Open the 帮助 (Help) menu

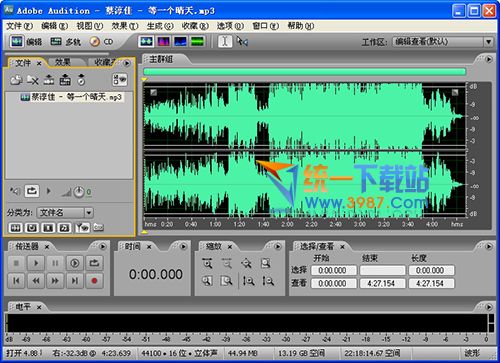(301, 26)
